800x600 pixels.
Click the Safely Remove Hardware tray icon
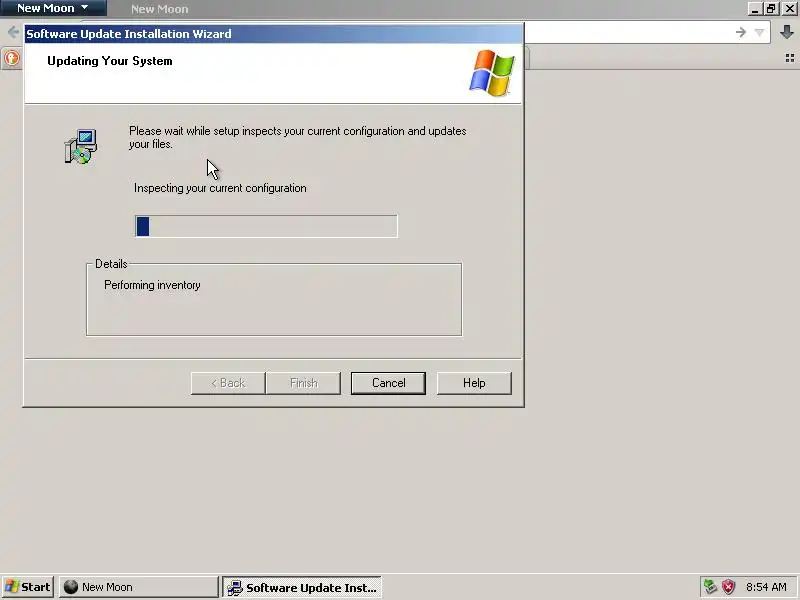tap(710, 587)
